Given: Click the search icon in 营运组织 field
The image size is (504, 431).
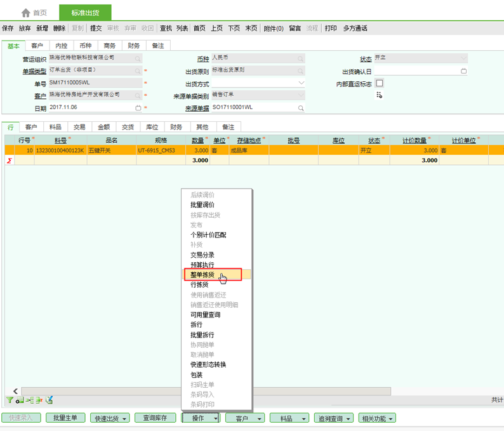Looking at the screenshot, I should coord(138,58).
